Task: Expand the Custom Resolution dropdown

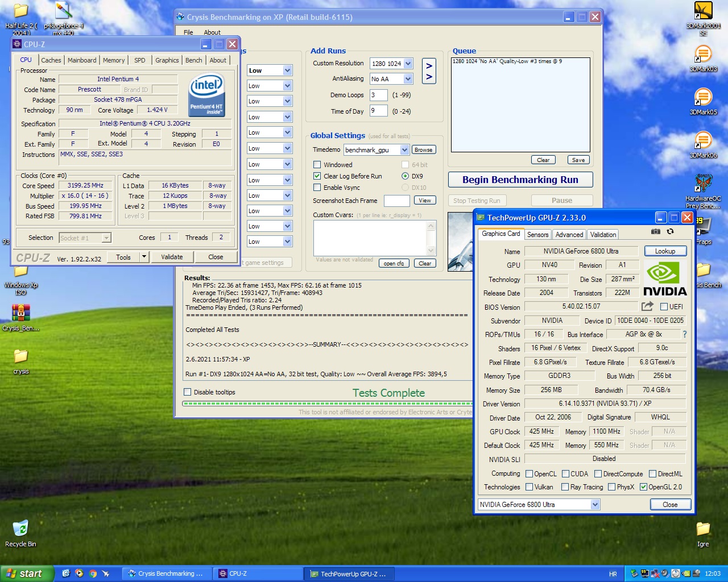Action: click(408, 64)
